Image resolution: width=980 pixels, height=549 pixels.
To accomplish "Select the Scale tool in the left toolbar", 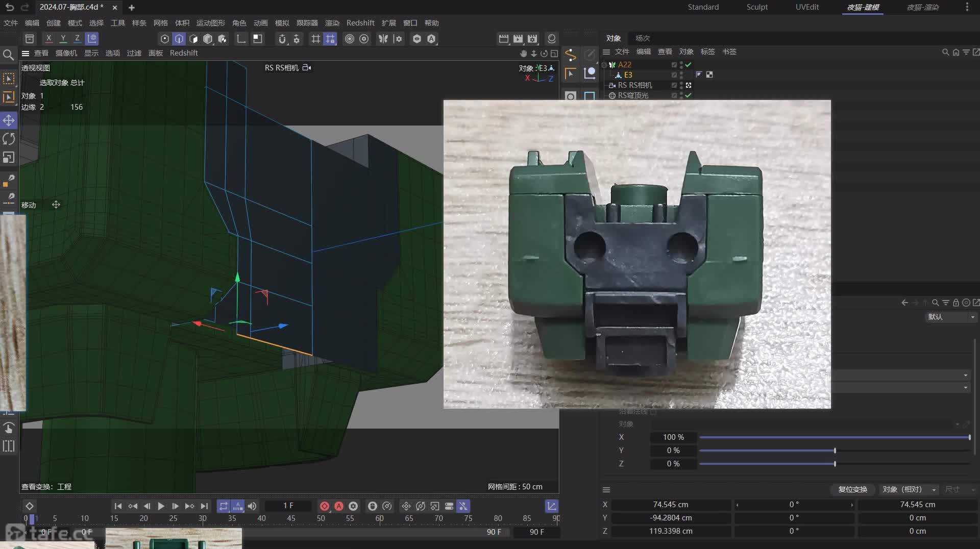I will pyautogui.click(x=9, y=157).
